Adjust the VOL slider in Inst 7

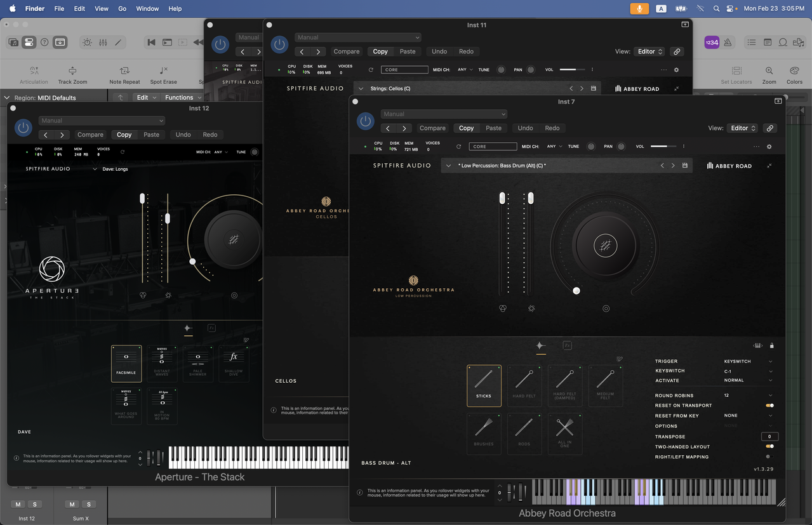click(x=663, y=147)
